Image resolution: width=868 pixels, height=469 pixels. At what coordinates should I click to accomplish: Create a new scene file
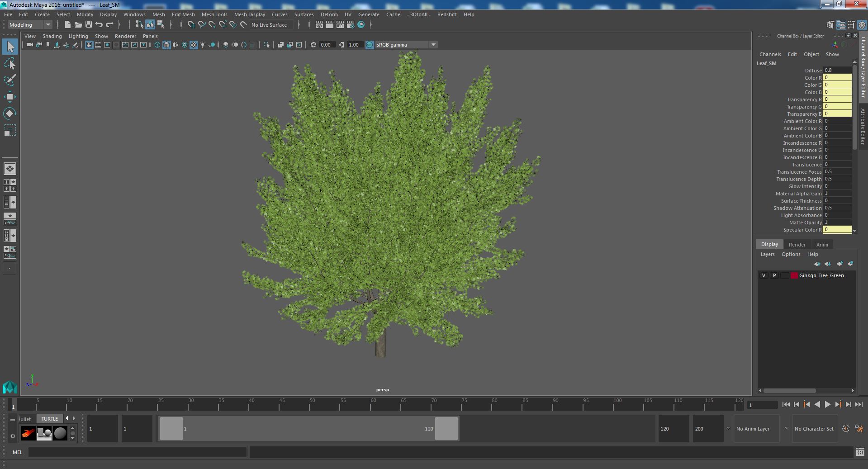click(x=68, y=25)
